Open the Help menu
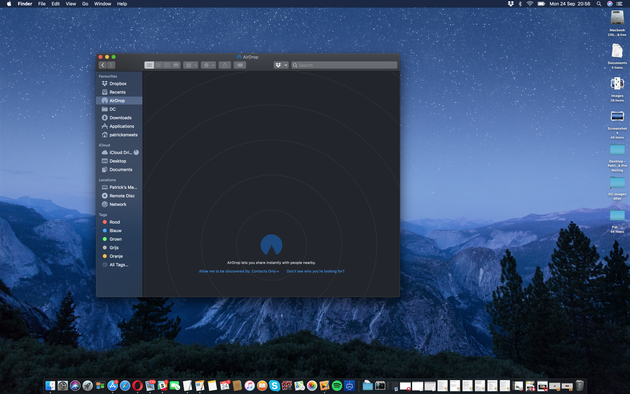Screen dimensions: 630x394 click(x=122, y=4)
